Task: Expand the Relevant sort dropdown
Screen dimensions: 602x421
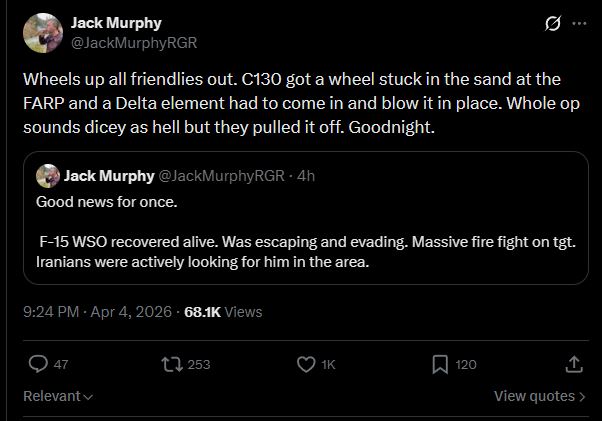Action: [58, 396]
